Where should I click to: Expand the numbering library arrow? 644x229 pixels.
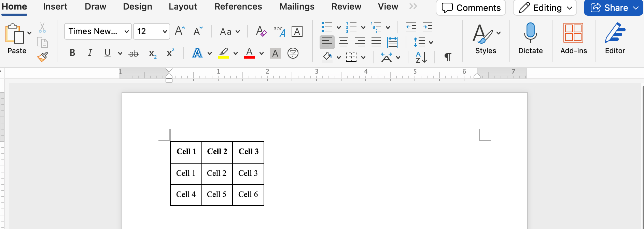363,28
